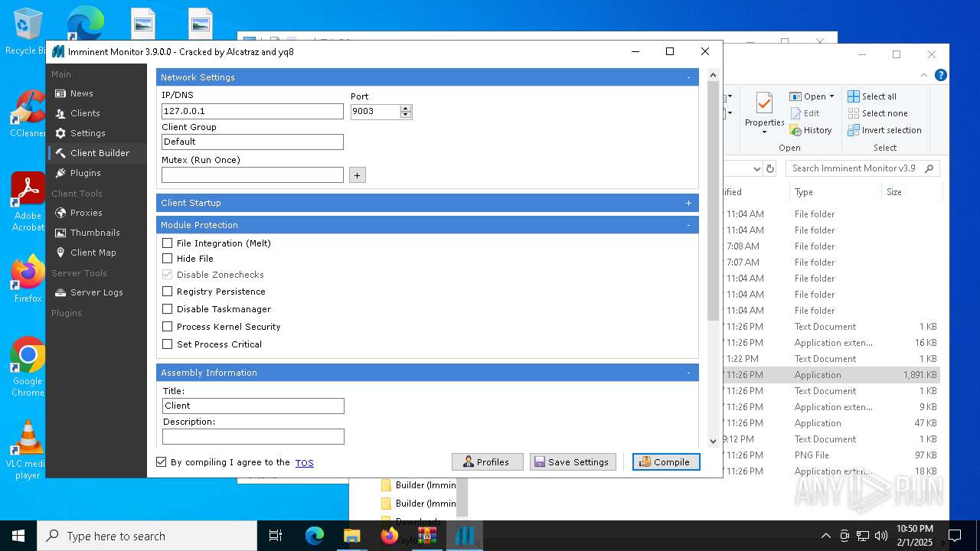The height and width of the screenshot is (551, 980).
Task: Click the Client Map pin icon
Action: tap(60, 253)
